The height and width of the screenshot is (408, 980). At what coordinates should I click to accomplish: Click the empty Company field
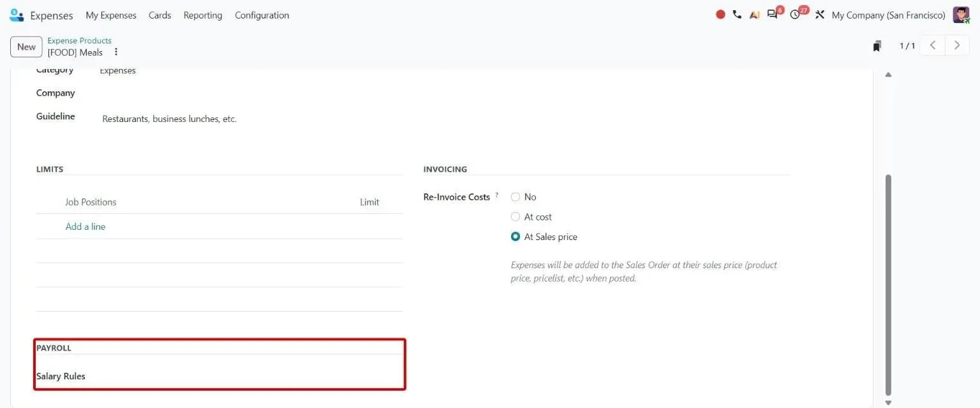251,93
